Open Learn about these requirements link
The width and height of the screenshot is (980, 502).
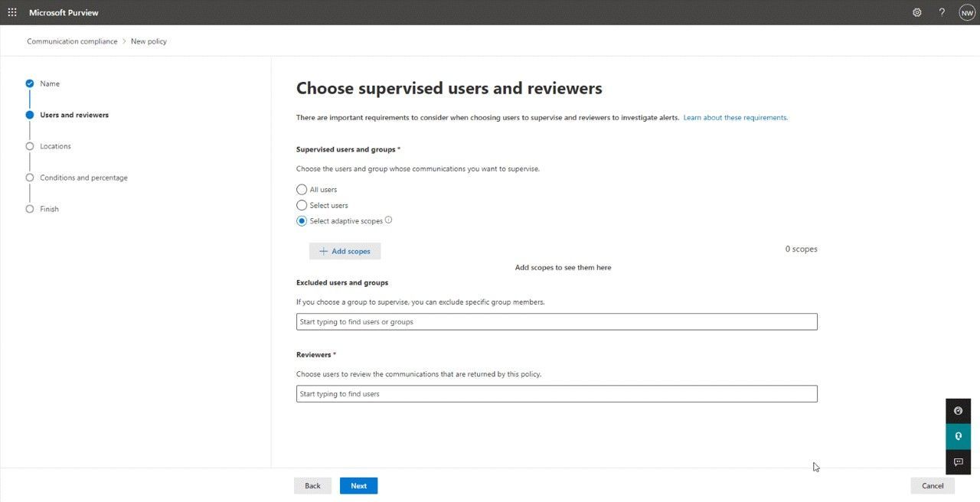point(735,118)
